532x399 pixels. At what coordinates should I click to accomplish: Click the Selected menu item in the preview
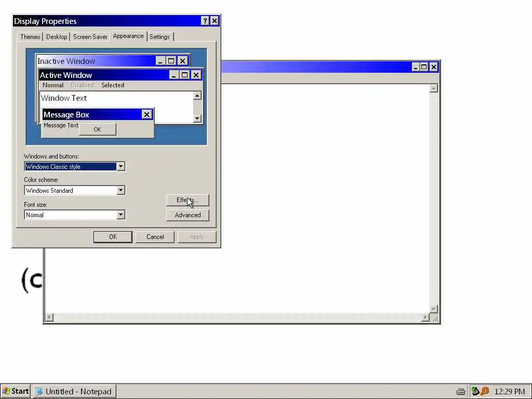(x=113, y=85)
